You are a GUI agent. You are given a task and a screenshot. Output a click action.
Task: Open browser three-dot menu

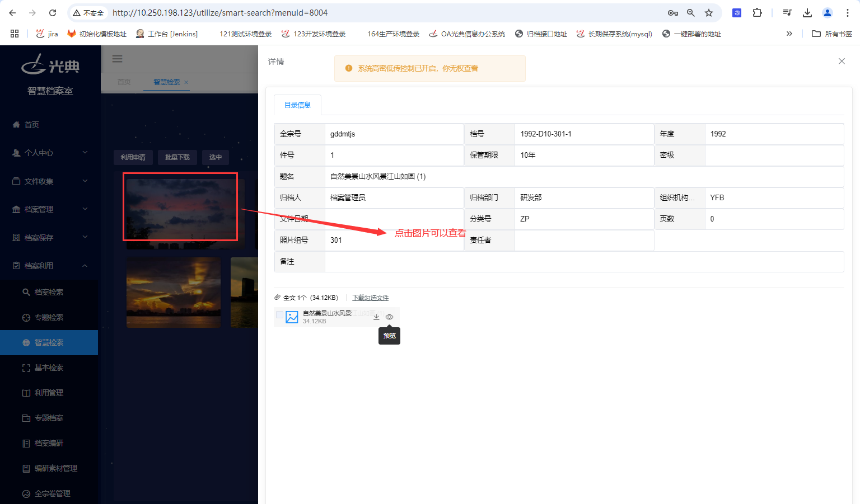coord(848,12)
